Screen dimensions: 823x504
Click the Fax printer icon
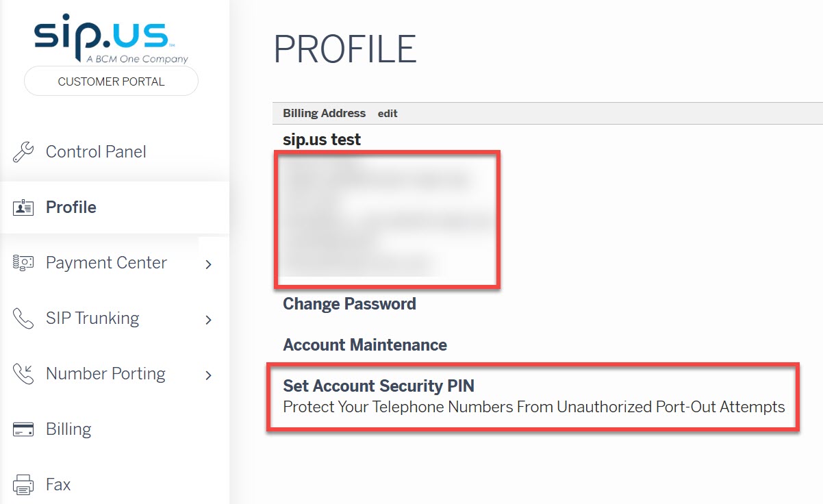23,485
